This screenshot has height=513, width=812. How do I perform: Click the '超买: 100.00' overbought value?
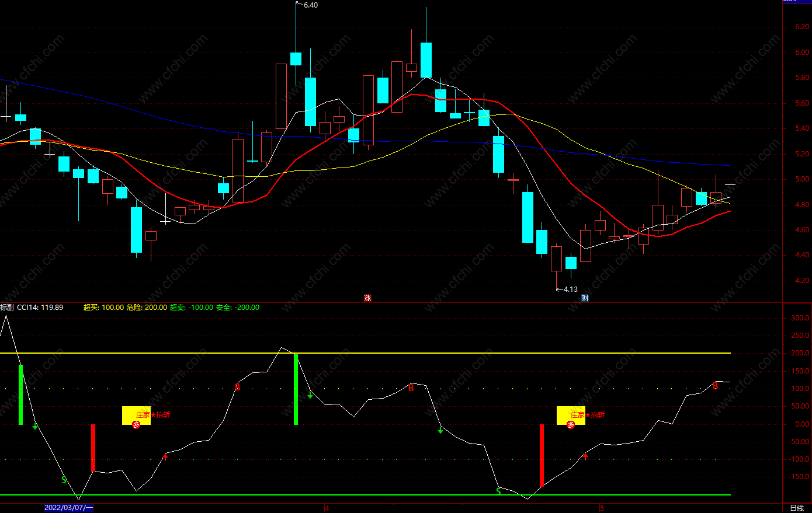(x=104, y=308)
